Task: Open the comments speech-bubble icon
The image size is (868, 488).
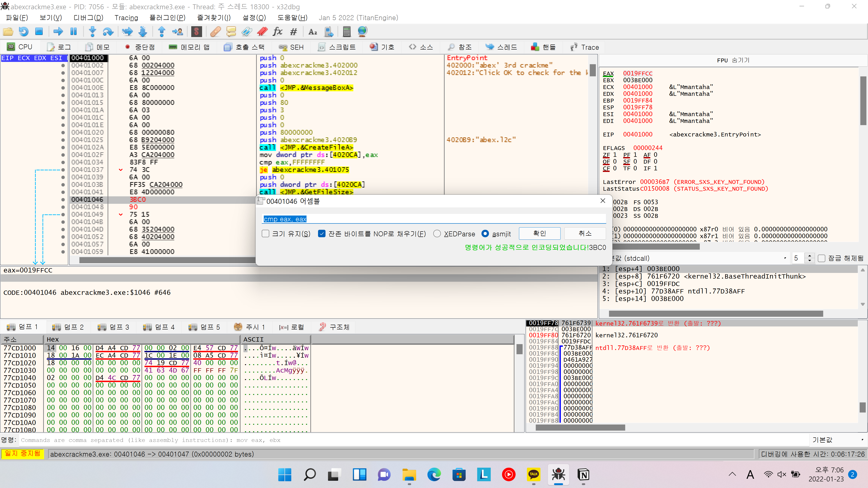Action: 231,32
